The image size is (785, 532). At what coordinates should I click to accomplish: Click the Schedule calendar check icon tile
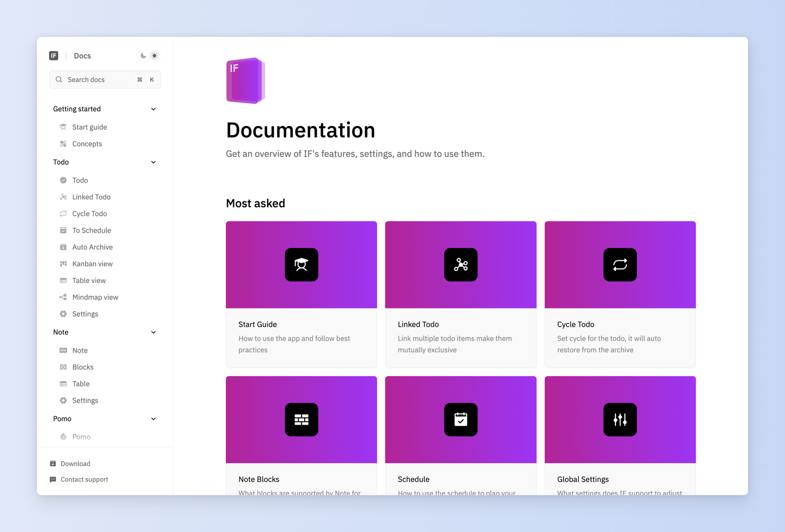click(x=461, y=420)
